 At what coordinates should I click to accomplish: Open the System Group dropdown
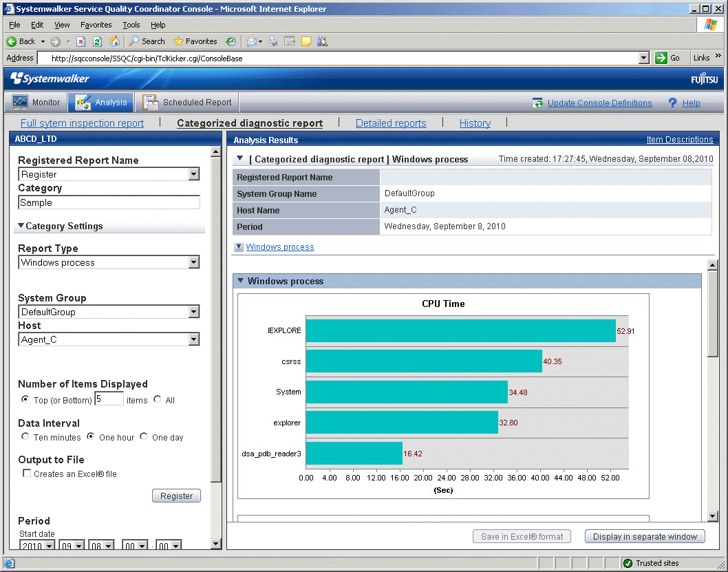(x=193, y=312)
